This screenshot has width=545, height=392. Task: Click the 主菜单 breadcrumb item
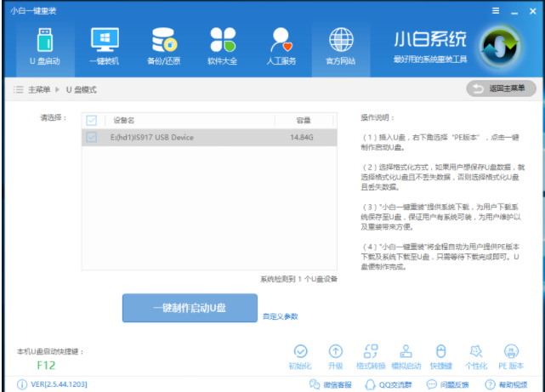(x=38, y=89)
